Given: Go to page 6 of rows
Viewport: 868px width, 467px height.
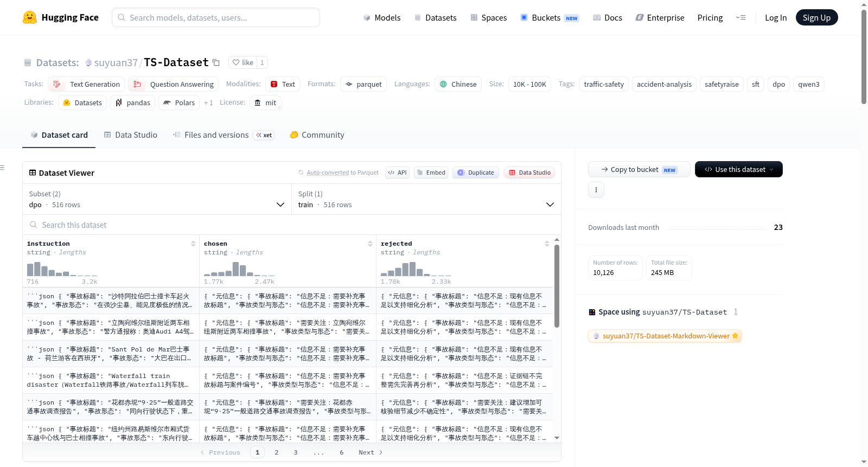Looking at the screenshot, I should [342, 452].
